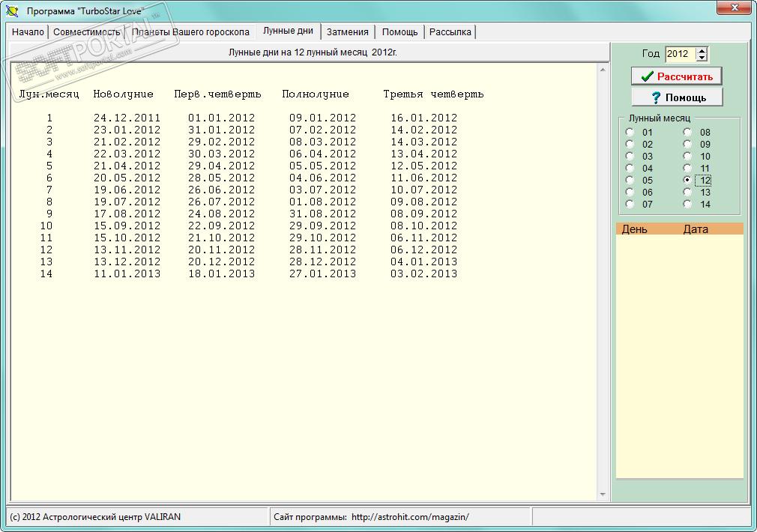Click full moon date 09.01.2012
The width and height of the screenshot is (757, 532).
(322, 118)
